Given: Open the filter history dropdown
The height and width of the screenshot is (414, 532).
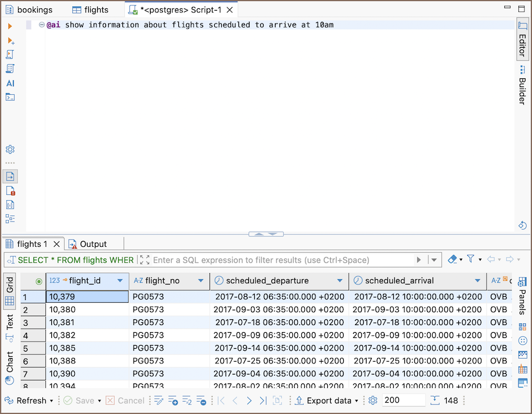Looking at the screenshot, I should point(434,260).
